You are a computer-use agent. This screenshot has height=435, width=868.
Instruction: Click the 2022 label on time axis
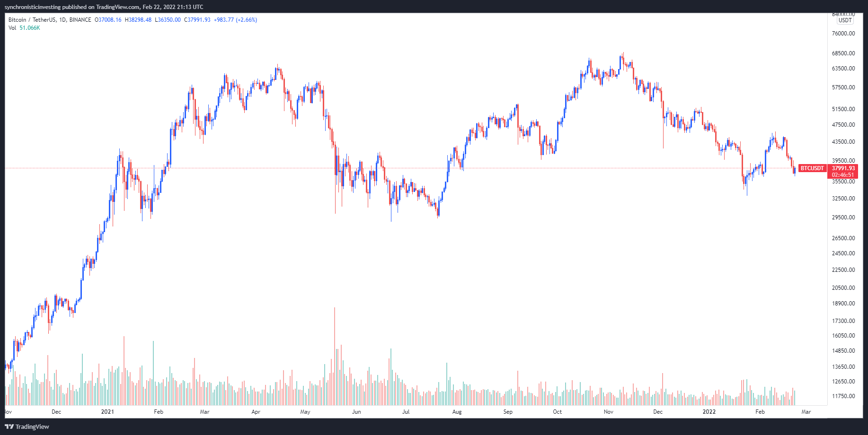coord(709,412)
